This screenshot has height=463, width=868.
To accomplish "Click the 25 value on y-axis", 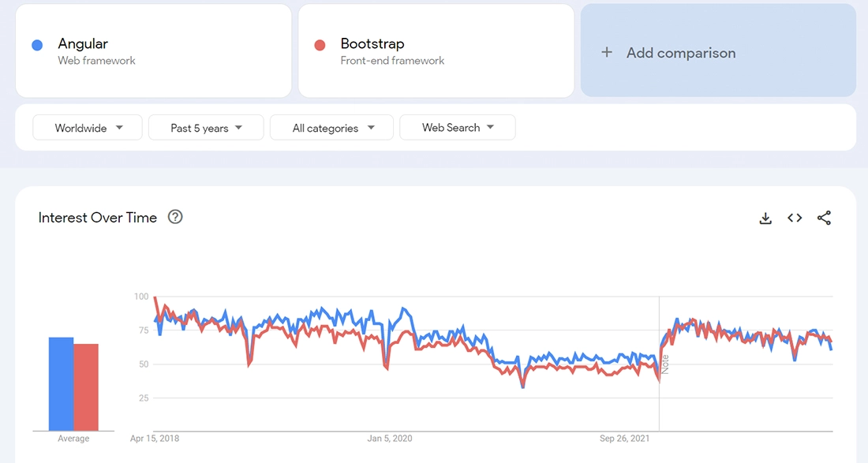I will pos(144,398).
